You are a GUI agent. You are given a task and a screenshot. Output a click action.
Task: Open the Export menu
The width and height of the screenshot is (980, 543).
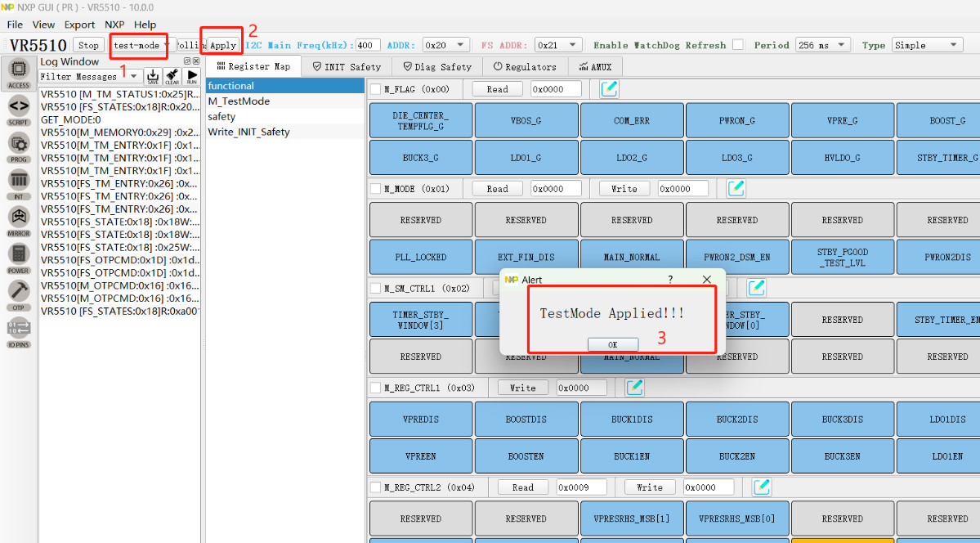79,25
